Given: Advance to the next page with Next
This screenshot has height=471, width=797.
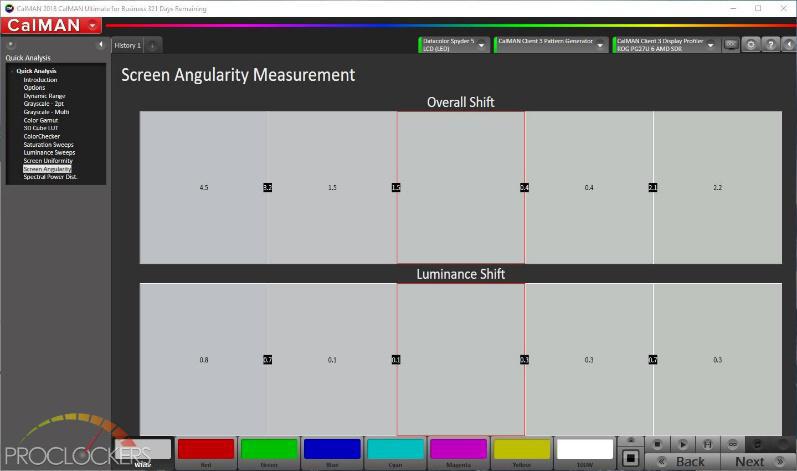Looking at the screenshot, I should point(758,461).
